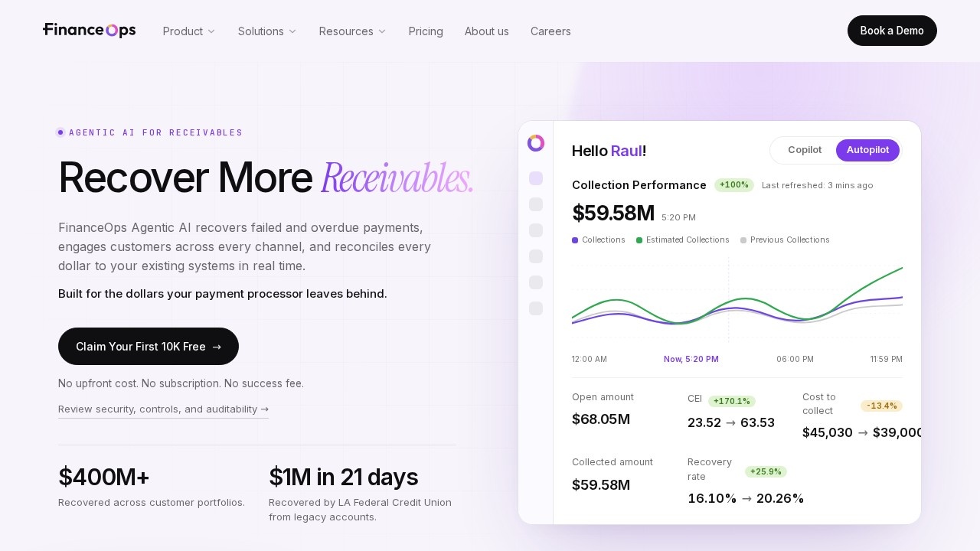Click the Book a Demo button
The width and height of the screenshot is (980, 551).
(892, 31)
